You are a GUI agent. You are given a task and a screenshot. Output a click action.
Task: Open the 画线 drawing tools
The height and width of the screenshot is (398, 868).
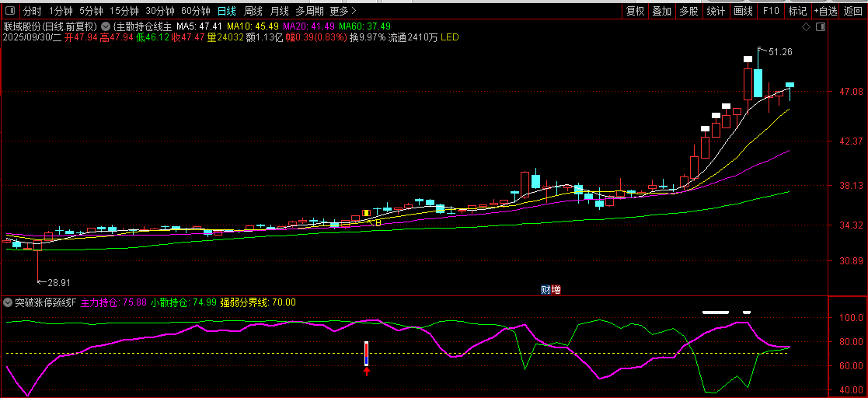click(x=744, y=11)
